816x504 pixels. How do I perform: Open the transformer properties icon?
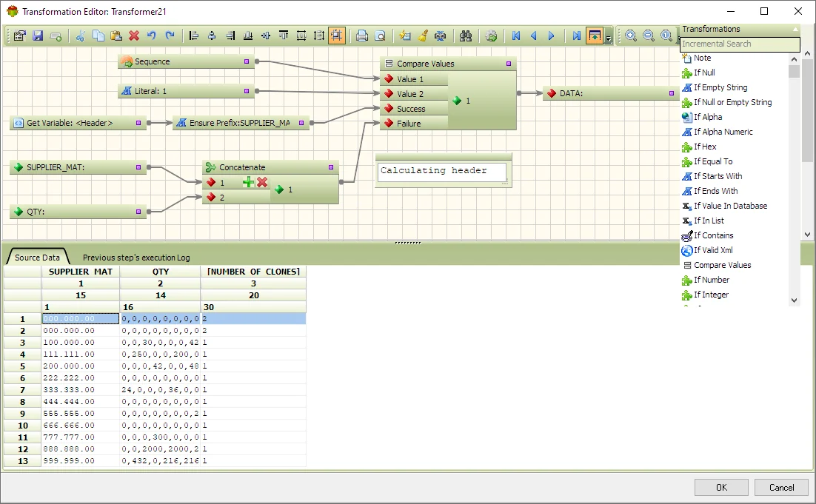tap(20, 36)
